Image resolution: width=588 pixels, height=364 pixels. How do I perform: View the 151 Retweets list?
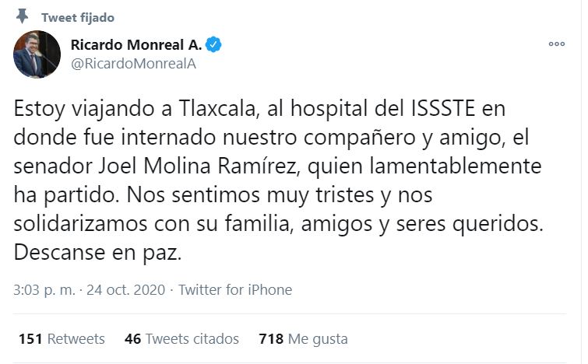(61, 339)
